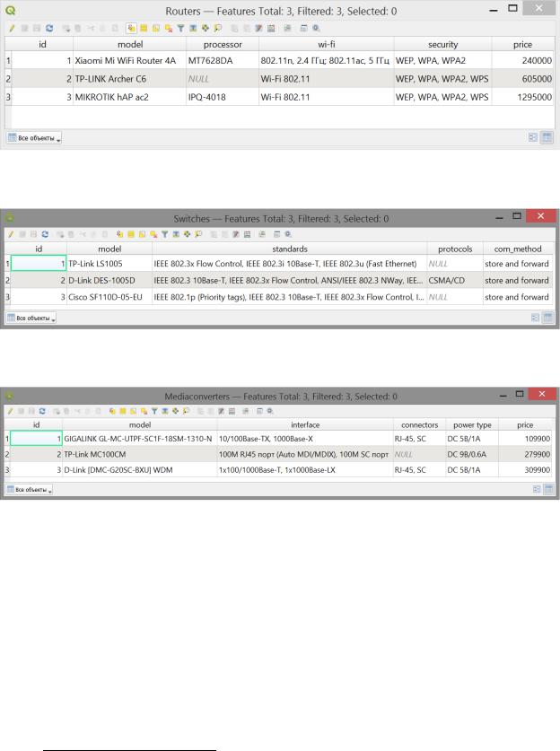Zoom map to selected rows in Routers
This screenshot has height=751, width=560.
[x=218, y=28]
